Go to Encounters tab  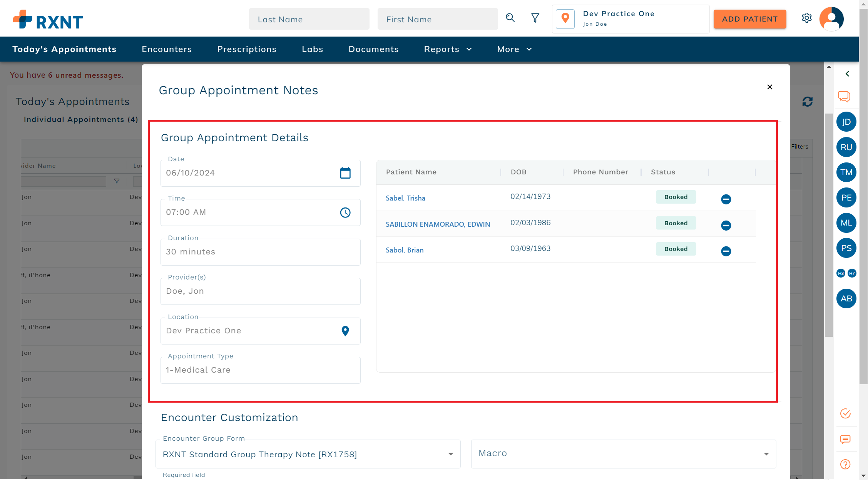pos(167,49)
